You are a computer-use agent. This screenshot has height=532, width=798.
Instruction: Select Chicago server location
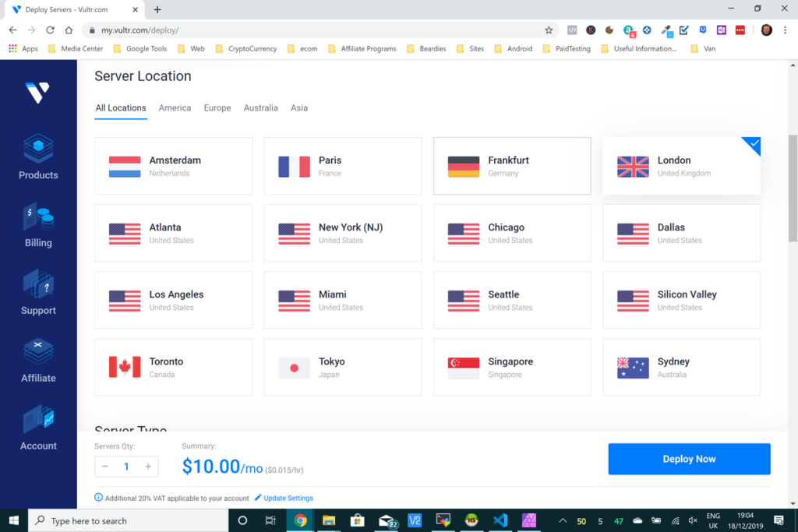512,233
